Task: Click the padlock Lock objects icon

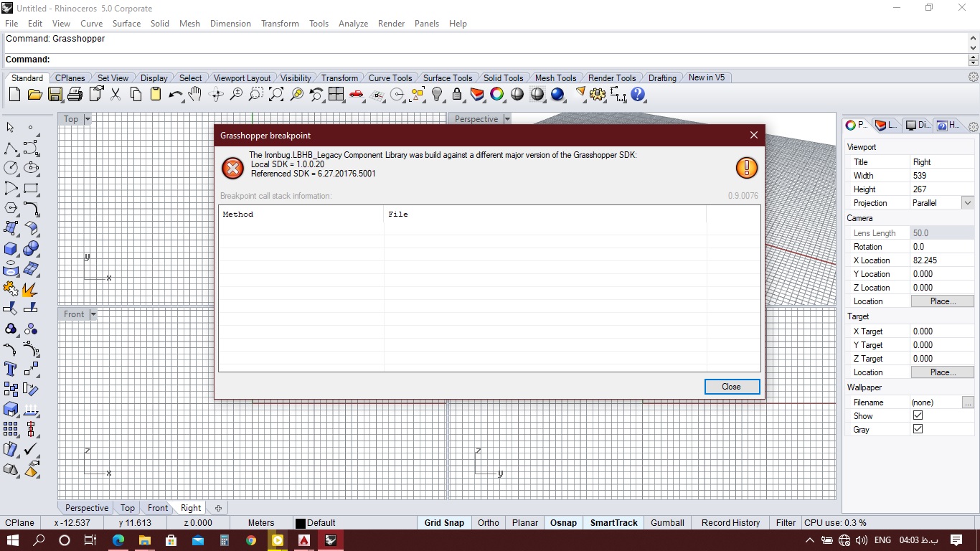Action: (x=457, y=94)
